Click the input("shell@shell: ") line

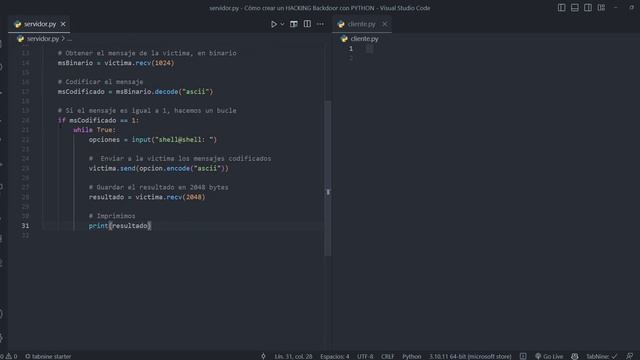click(153, 140)
